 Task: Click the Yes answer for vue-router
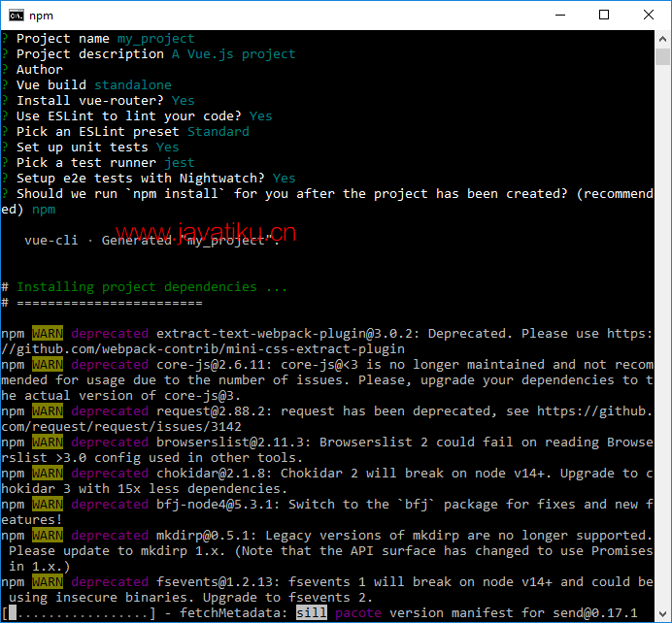pyautogui.click(x=183, y=101)
